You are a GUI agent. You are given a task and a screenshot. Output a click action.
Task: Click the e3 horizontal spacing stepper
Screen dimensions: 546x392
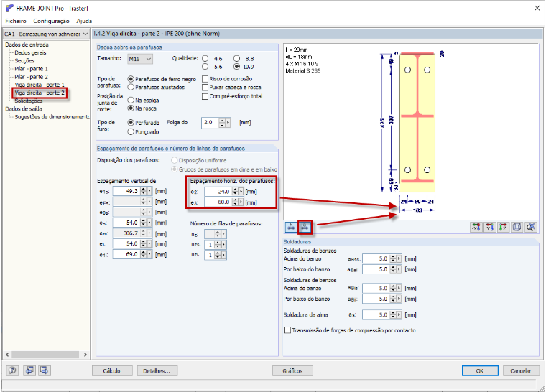pos(235,202)
